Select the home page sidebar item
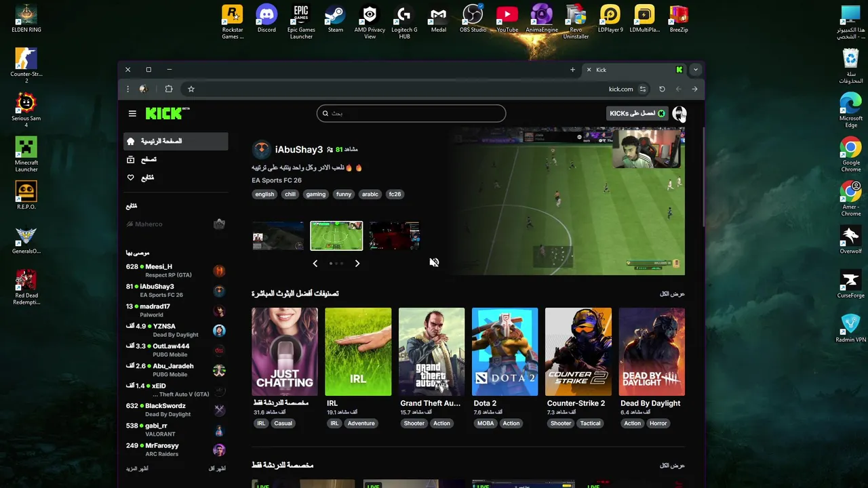868x488 pixels. [176, 141]
